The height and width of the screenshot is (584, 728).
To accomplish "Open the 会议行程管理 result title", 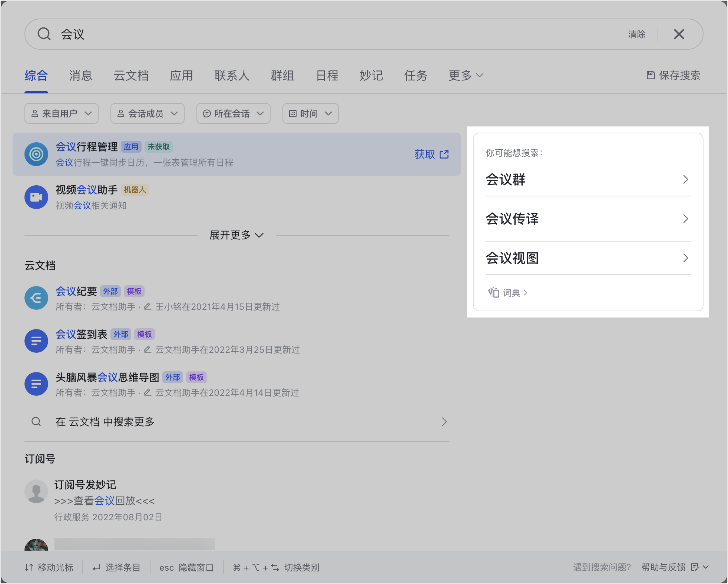I will [87, 147].
